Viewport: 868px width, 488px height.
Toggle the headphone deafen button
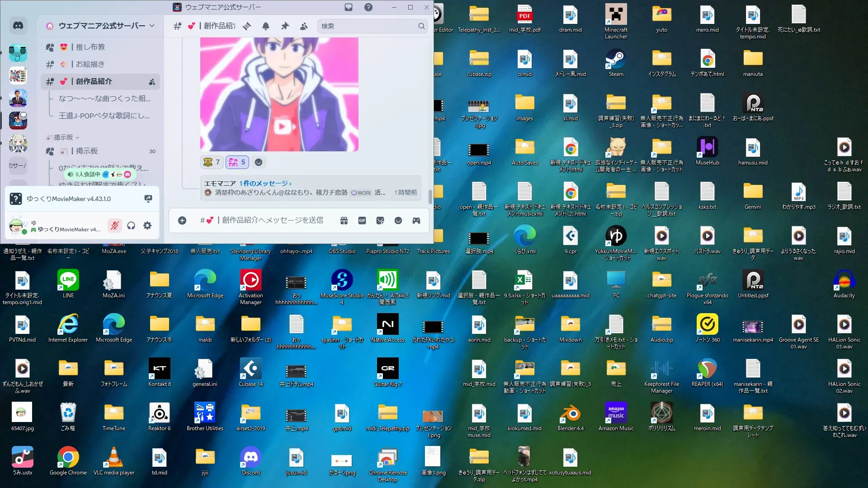[131, 225]
